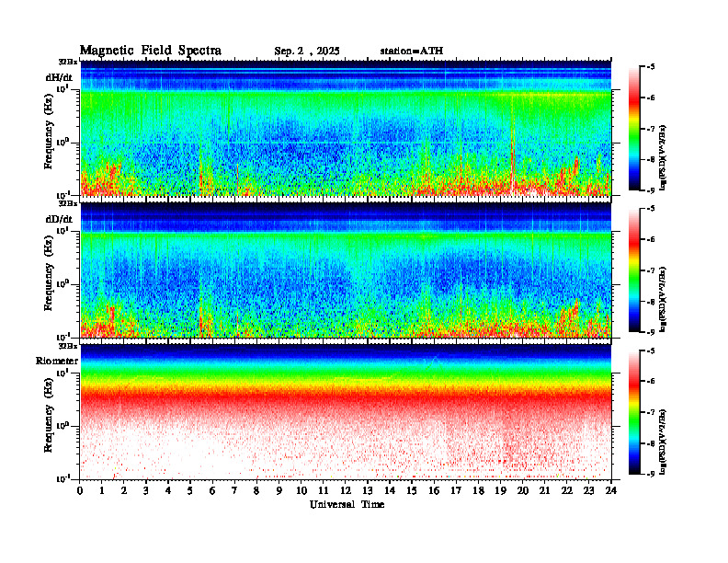This screenshot has height=563, width=728.
Task: Click "-9" on the dH/dt color bar scale
Action: [652, 190]
